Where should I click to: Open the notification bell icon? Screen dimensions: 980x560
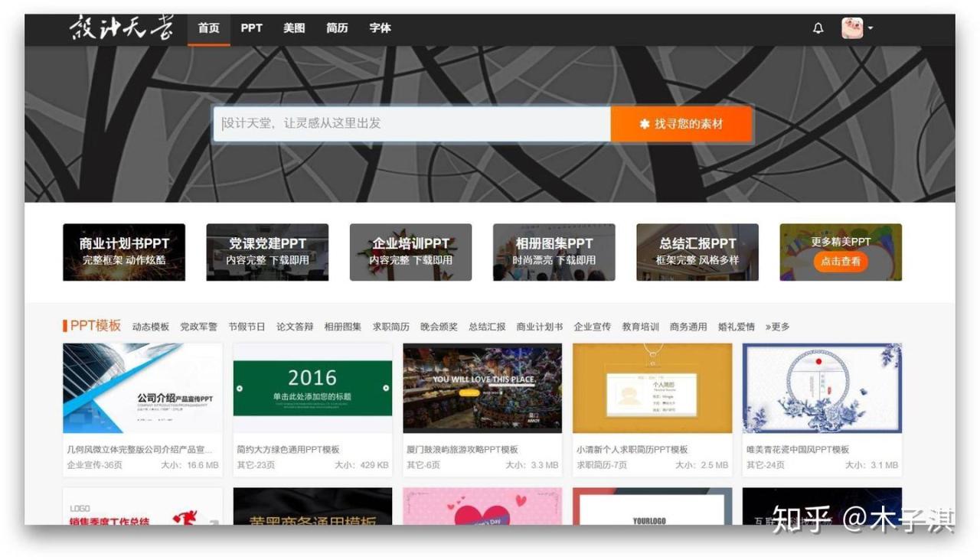[x=818, y=28]
